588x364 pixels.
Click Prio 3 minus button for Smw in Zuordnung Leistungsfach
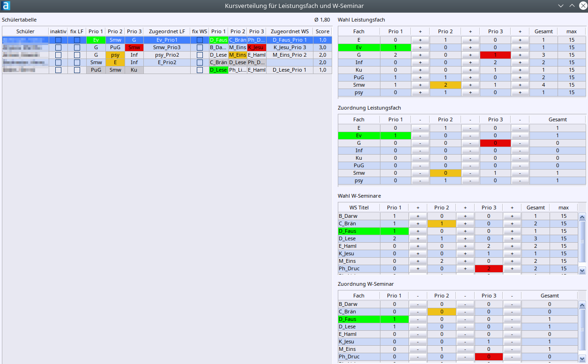click(x=520, y=173)
